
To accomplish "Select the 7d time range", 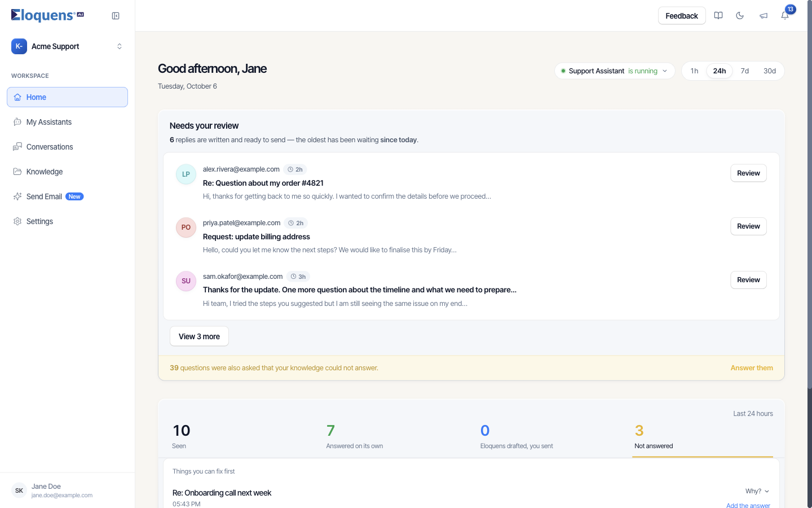I will point(745,71).
